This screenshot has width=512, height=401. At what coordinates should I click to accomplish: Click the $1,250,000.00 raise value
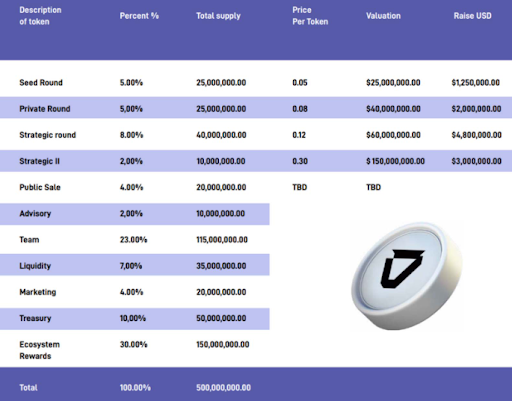[476, 82]
